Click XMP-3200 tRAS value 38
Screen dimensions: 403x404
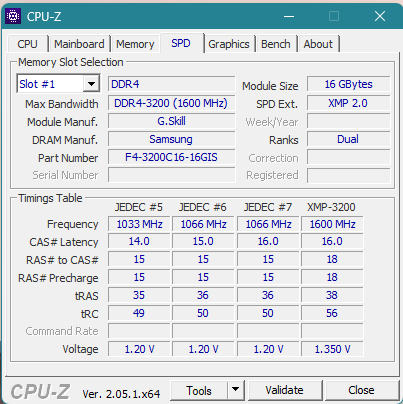coord(332,295)
